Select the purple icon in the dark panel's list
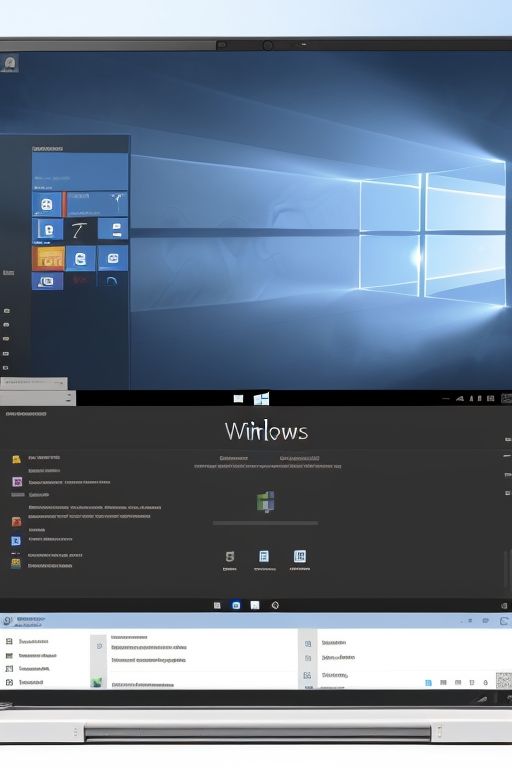Screen dimensions: 512x768 pyautogui.click(x=17, y=482)
